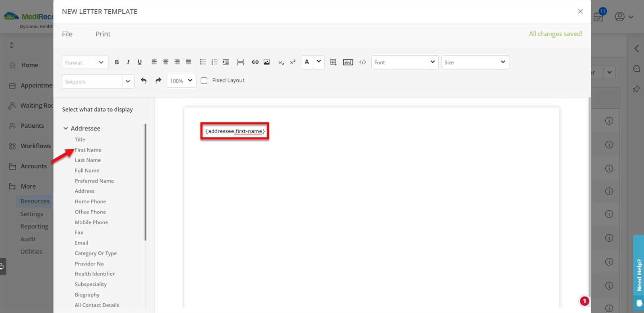Viewport: 644px width, 313px height.
Task: Click text color A button
Action: click(307, 62)
